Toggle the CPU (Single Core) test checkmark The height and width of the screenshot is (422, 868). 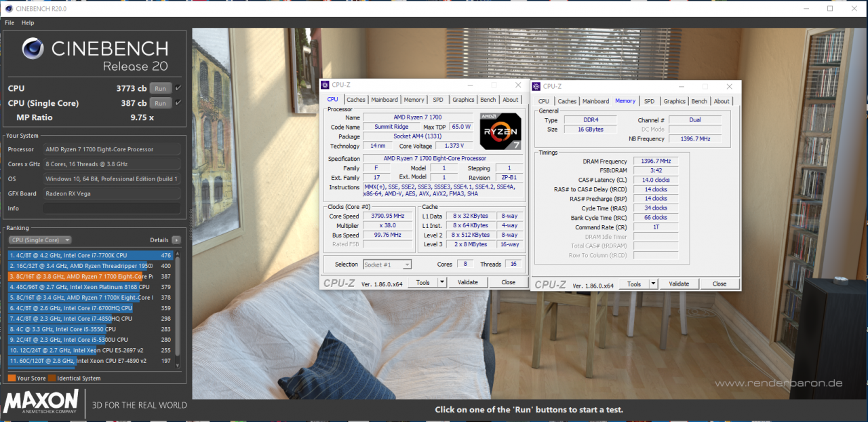pyautogui.click(x=178, y=103)
